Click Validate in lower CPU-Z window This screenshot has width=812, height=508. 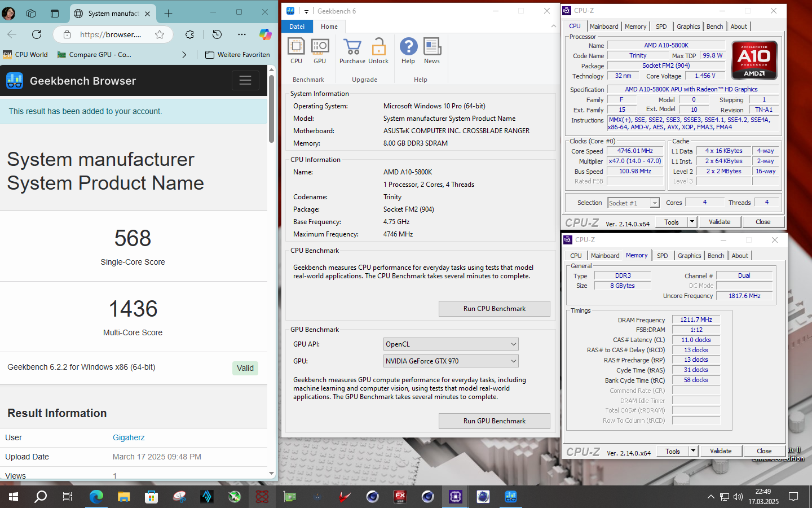721,452
